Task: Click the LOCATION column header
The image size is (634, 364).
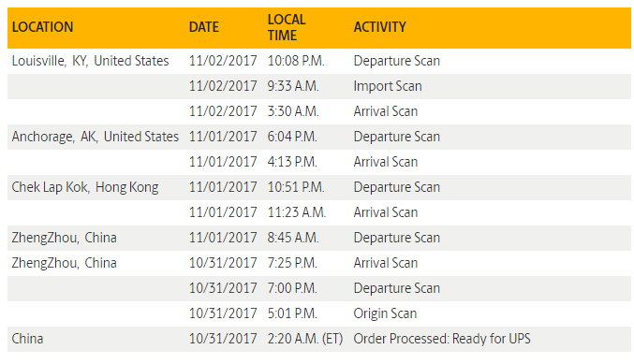Action: click(x=42, y=27)
